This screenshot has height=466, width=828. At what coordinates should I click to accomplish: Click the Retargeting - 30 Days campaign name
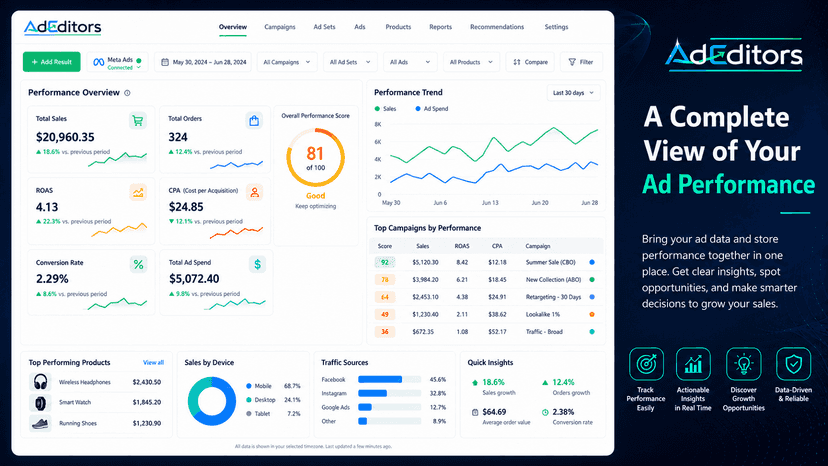(553, 297)
